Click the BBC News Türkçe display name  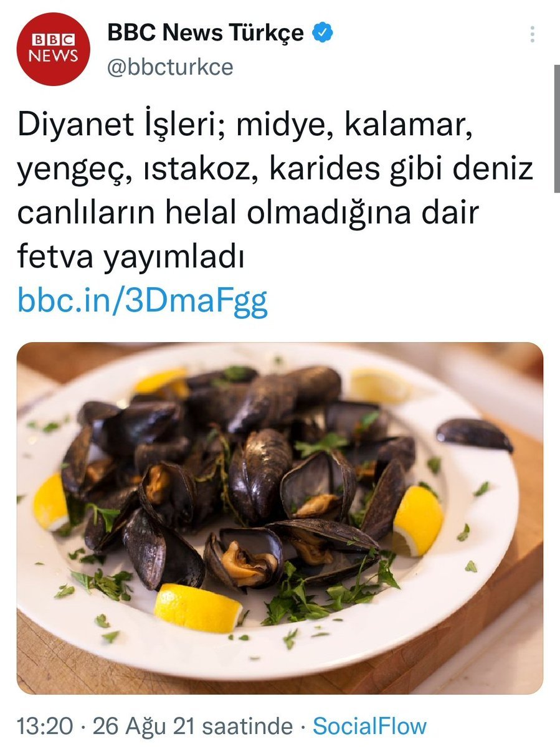[x=205, y=32]
